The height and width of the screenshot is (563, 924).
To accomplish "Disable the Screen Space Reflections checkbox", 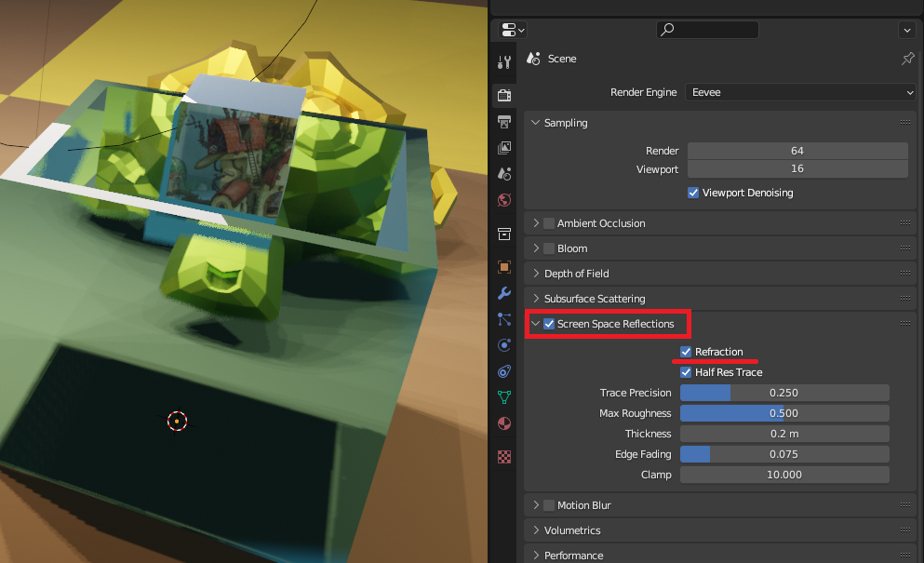I will tap(549, 324).
